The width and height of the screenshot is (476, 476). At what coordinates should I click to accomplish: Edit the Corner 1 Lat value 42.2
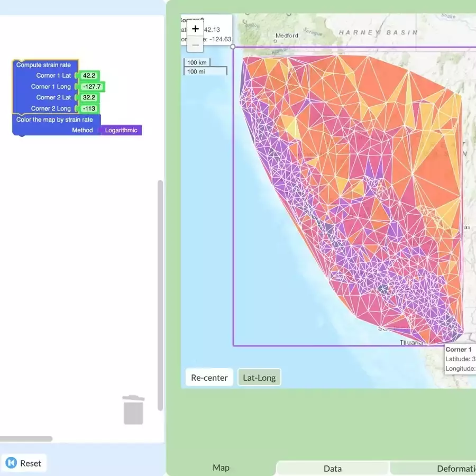[88, 76]
